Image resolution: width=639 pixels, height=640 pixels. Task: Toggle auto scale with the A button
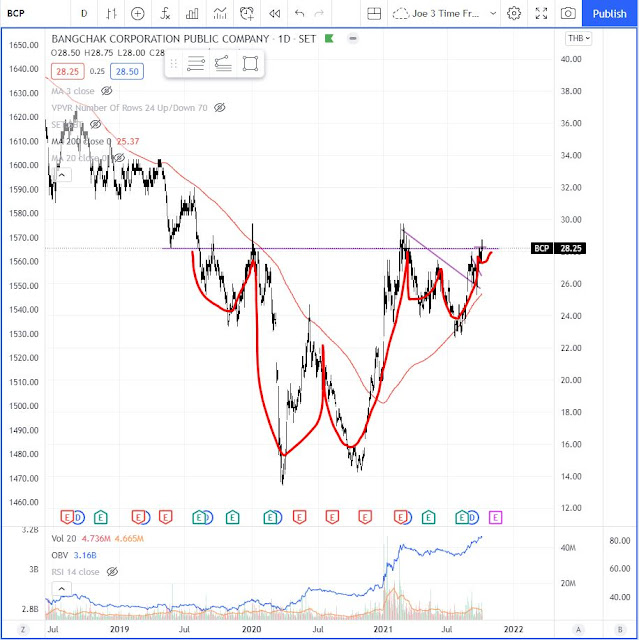coord(578,629)
